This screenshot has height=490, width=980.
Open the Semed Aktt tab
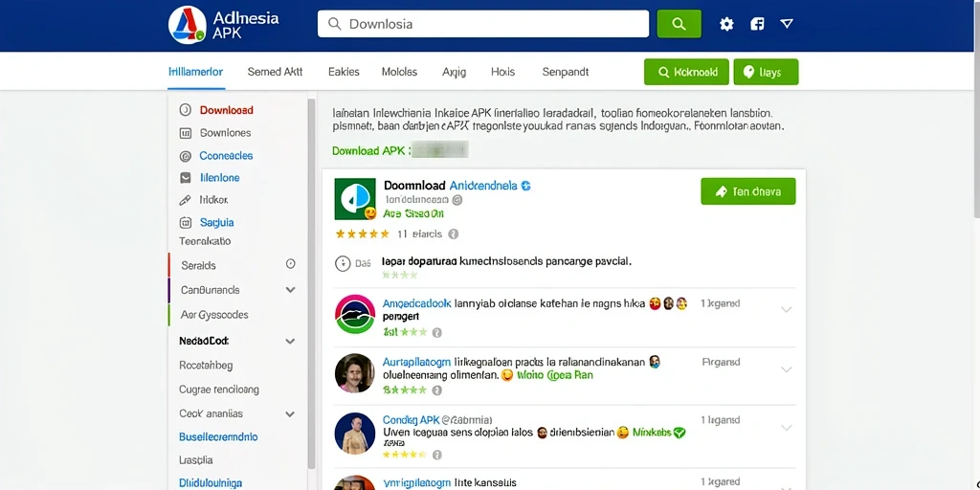(275, 72)
